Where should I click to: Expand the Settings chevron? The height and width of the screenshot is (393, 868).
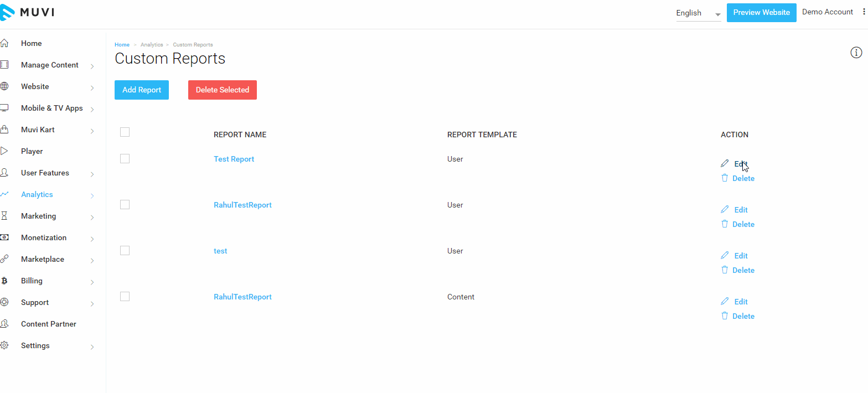92,347
